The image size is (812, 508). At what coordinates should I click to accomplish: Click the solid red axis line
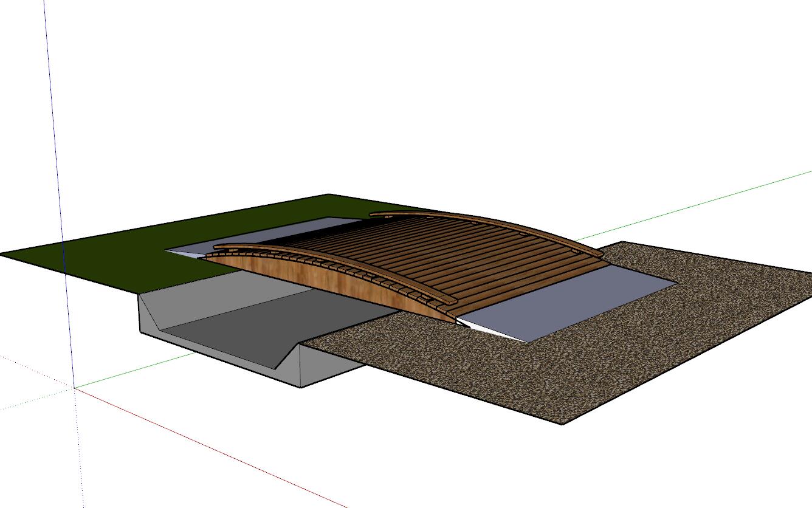213,447
